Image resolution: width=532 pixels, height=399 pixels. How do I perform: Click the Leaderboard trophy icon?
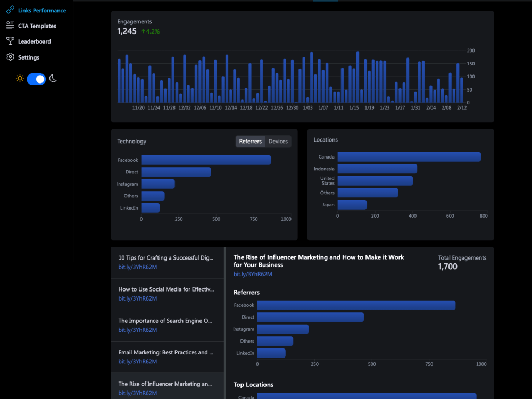pyautogui.click(x=10, y=41)
